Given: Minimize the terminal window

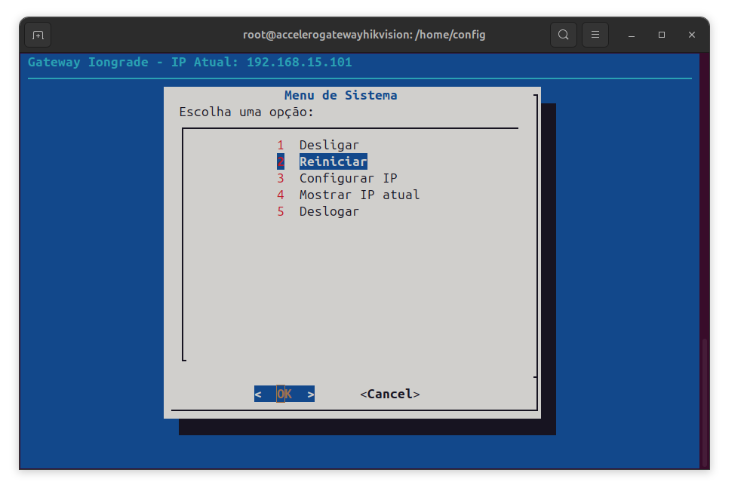Looking at the screenshot, I should 631,35.
